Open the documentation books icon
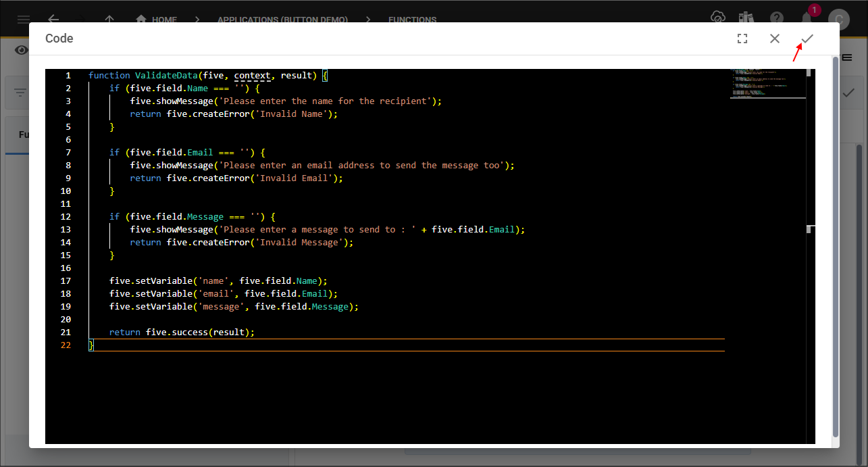Screen dimensions: 868x467 746,17
